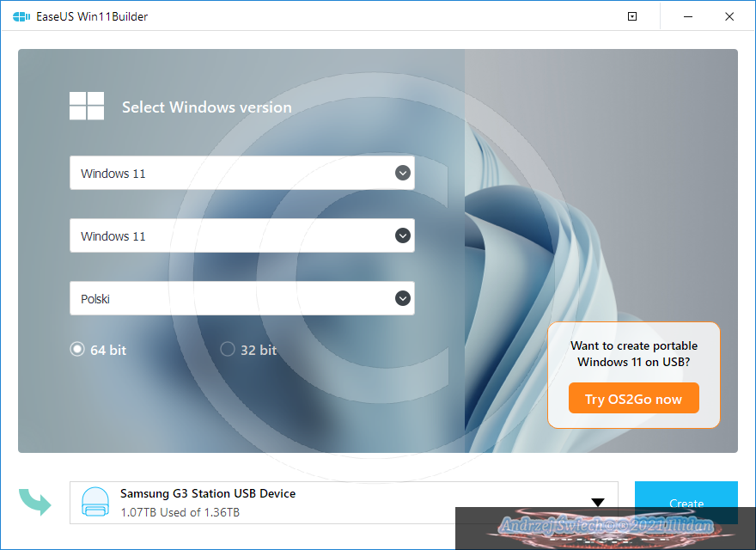Click the Try OS2Go now button
Screen dimensions: 756x550
(633, 398)
